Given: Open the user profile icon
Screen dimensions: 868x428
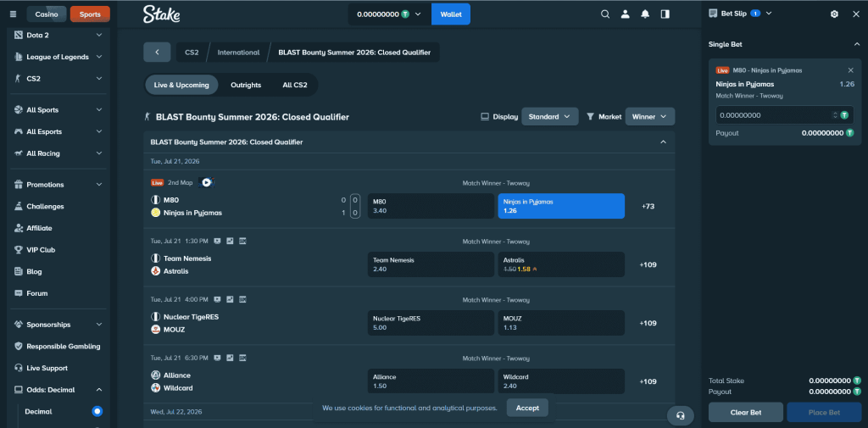Looking at the screenshot, I should click(625, 14).
